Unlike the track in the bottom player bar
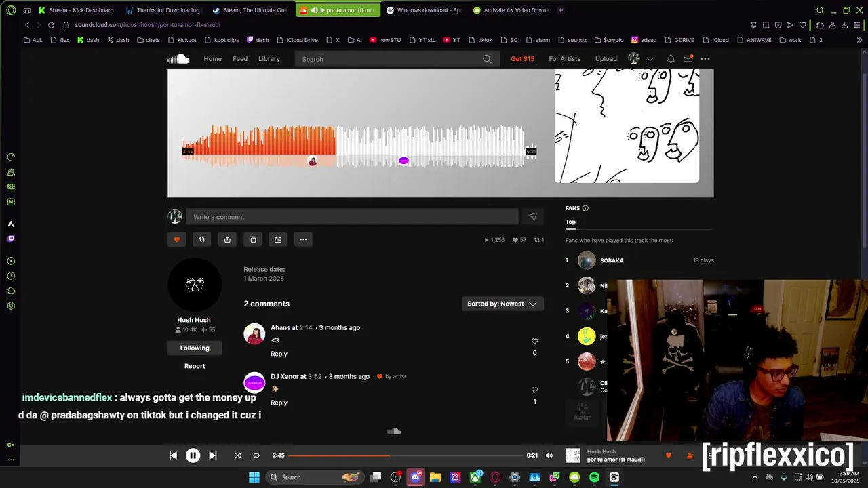 tap(668, 455)
